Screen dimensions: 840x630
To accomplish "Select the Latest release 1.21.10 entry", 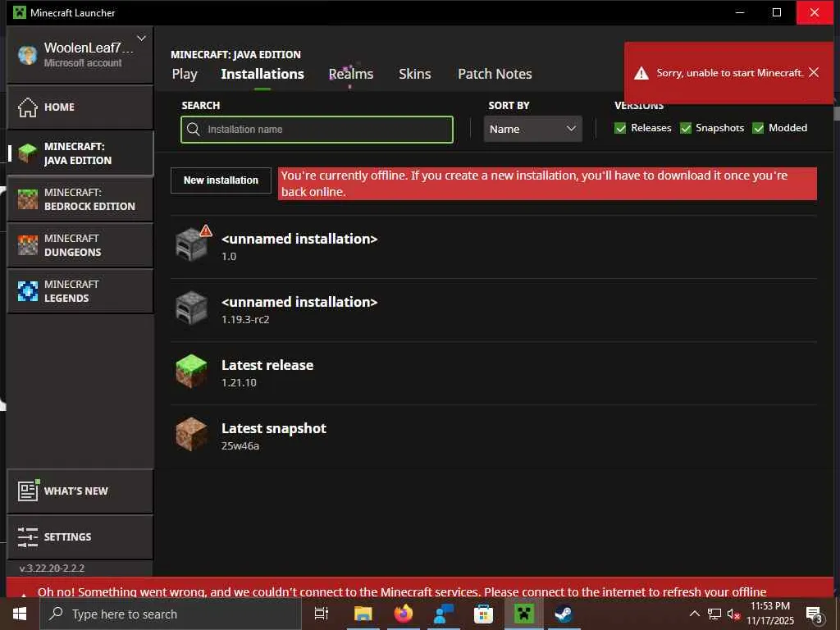I will pos(494,373).
